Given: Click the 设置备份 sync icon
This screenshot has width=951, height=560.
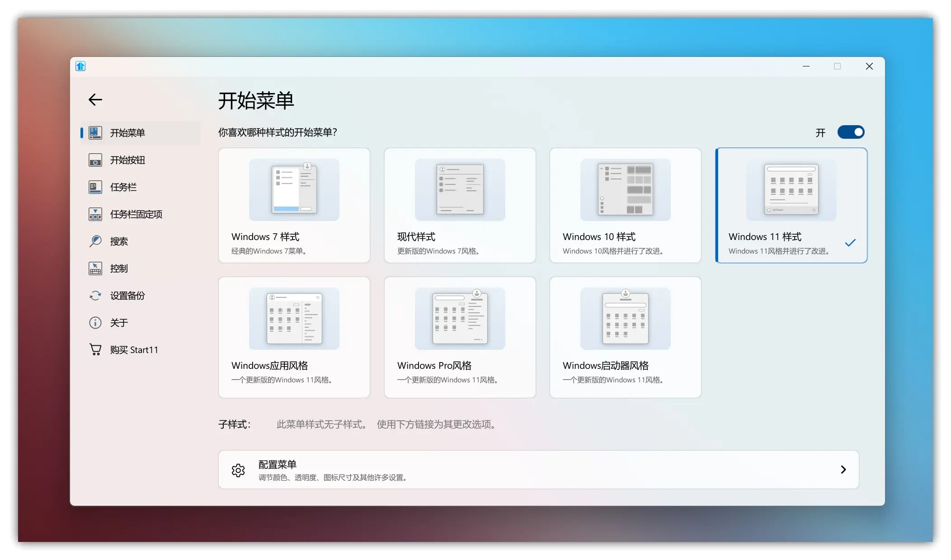Looking at the screenshot, I should click(x=95, y=296).
